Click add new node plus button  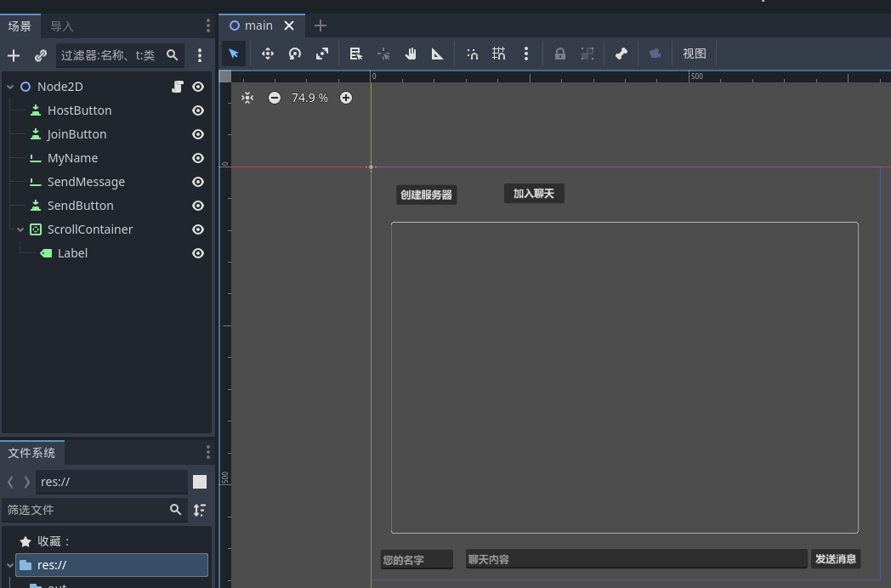(x=14, y=55)
